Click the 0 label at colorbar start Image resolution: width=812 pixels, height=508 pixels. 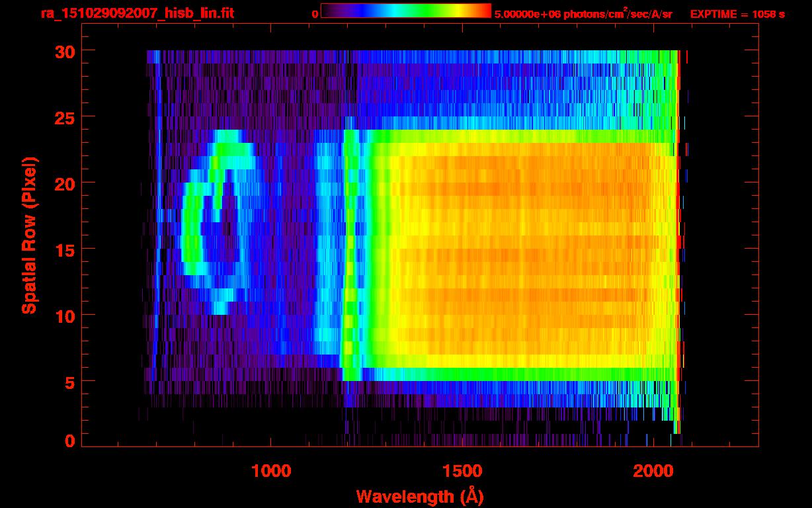[x=315, y=14]
